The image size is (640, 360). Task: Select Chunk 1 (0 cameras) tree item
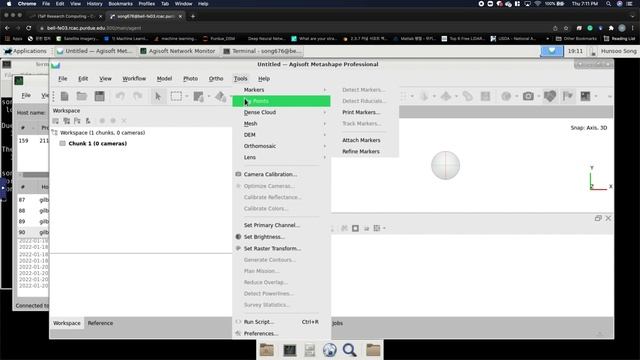[x=98, y=144]
